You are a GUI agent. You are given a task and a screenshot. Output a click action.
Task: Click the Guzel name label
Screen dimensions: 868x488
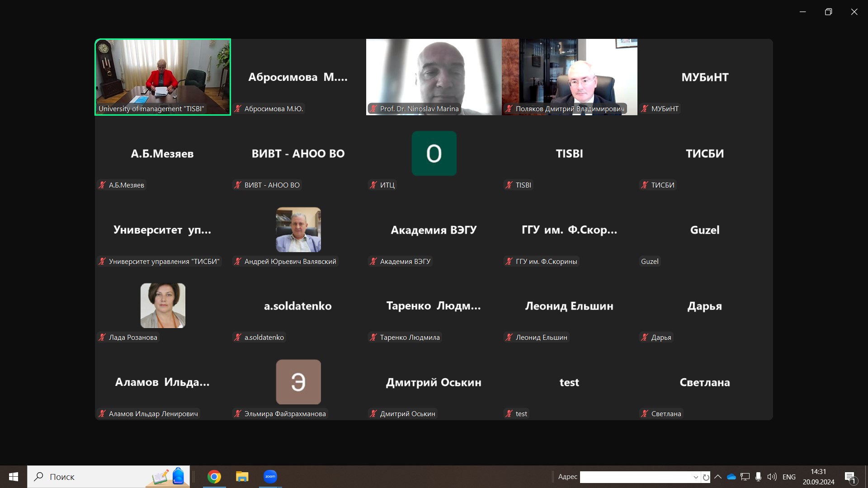(650, 261)
